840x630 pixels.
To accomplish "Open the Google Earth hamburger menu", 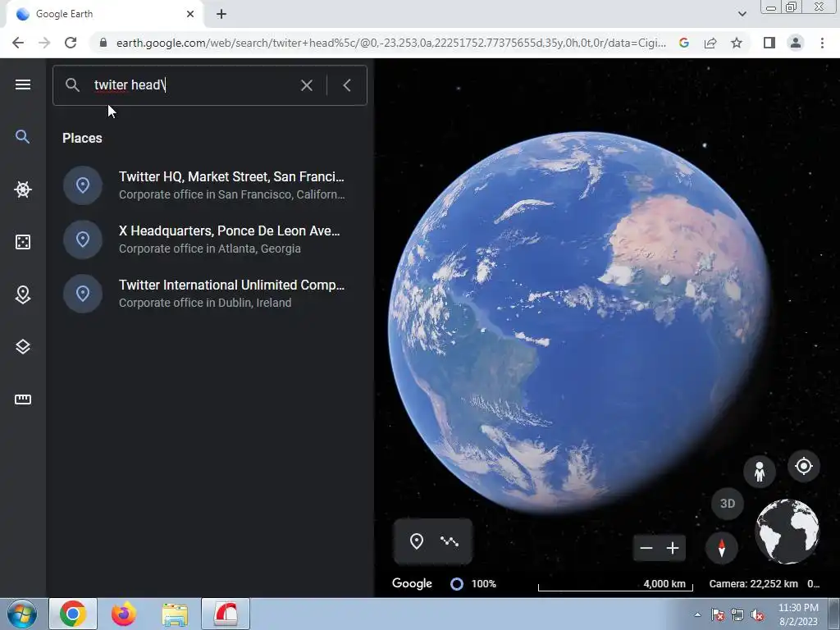I will click(x=22, y=84).
